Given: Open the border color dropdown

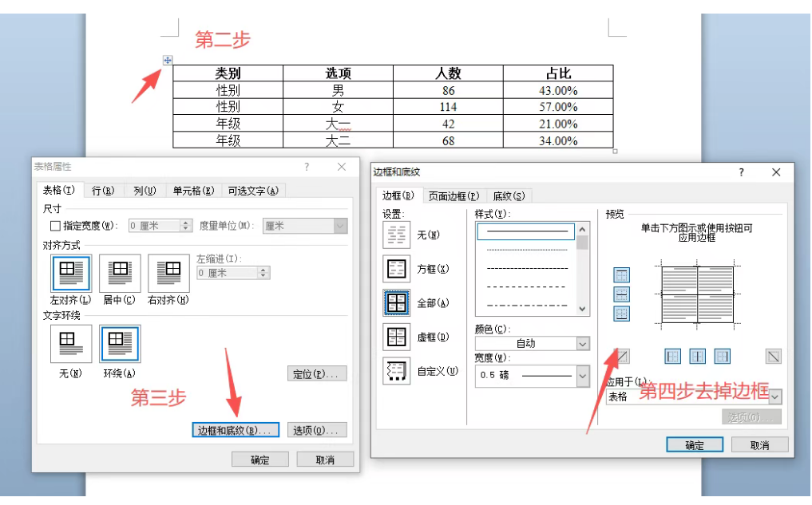Looking at the screenshot, I should 583,344.
